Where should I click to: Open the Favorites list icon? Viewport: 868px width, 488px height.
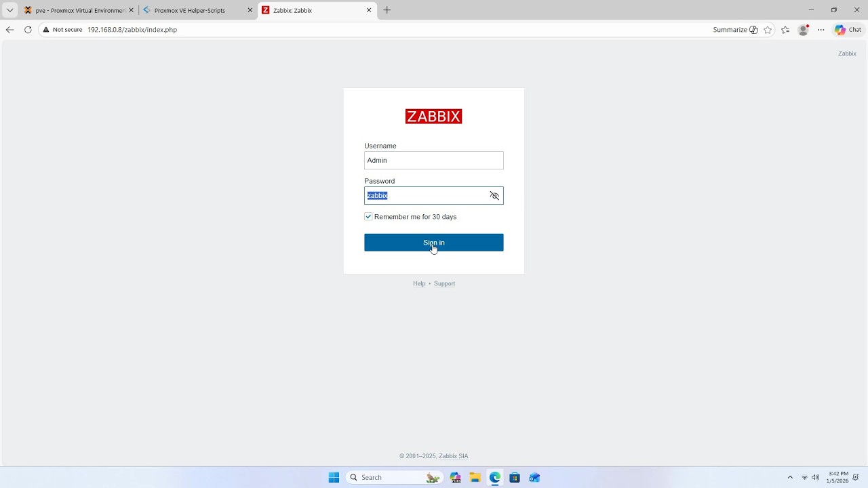click(785, 30)
